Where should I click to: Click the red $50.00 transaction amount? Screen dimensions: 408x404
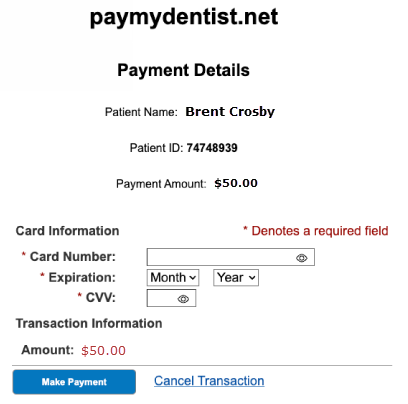[103, 351]
